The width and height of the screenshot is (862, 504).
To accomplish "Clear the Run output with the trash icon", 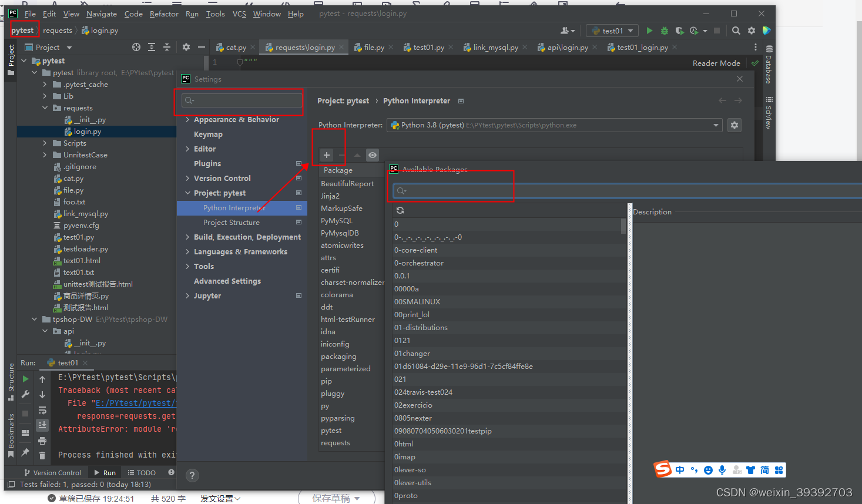I will coord(42,455).
